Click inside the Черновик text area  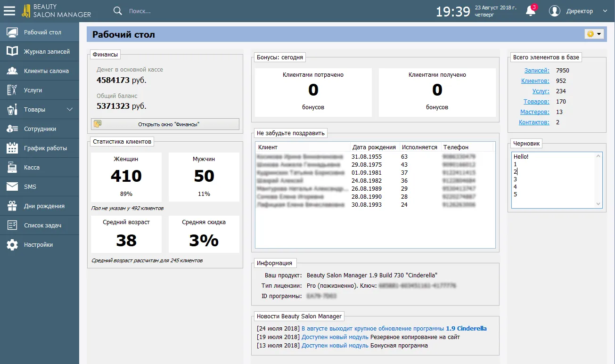(553, 180)
